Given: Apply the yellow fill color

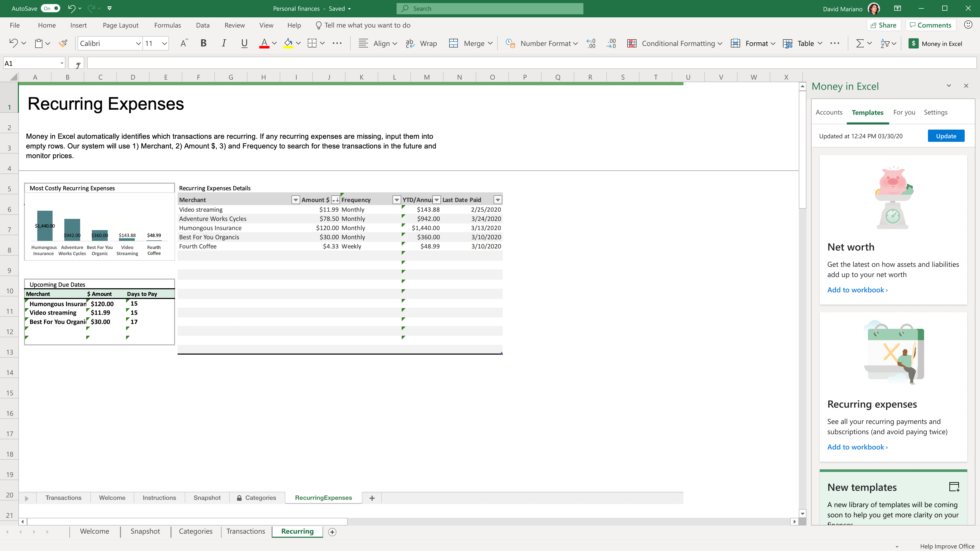Looking at the screenshot, I should point(288,43).
